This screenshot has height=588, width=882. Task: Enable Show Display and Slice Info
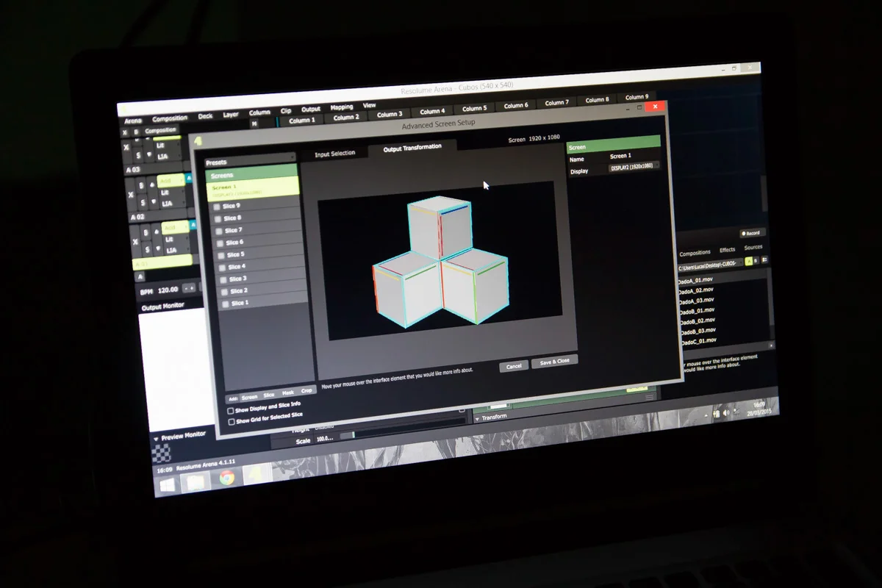point(230,411)
